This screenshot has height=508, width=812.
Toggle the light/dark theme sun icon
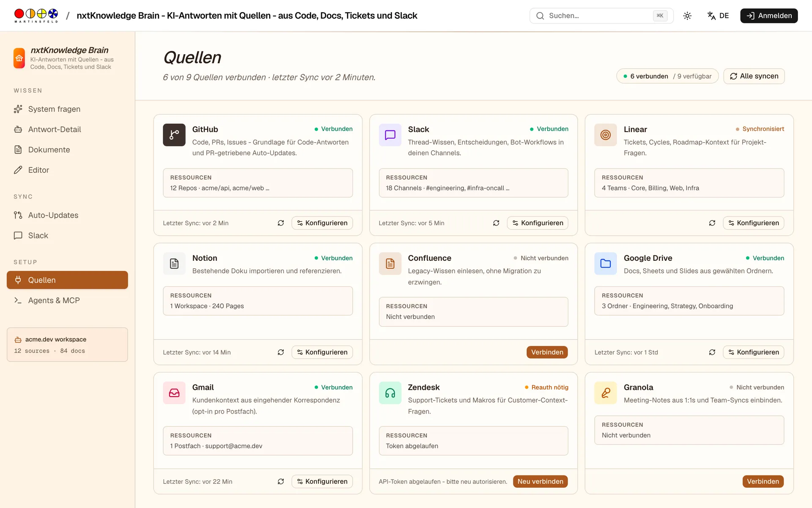pos(687,16)
